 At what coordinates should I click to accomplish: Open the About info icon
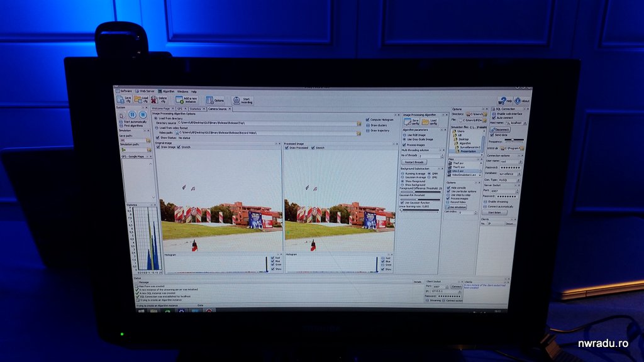click(x=518, y=101)
